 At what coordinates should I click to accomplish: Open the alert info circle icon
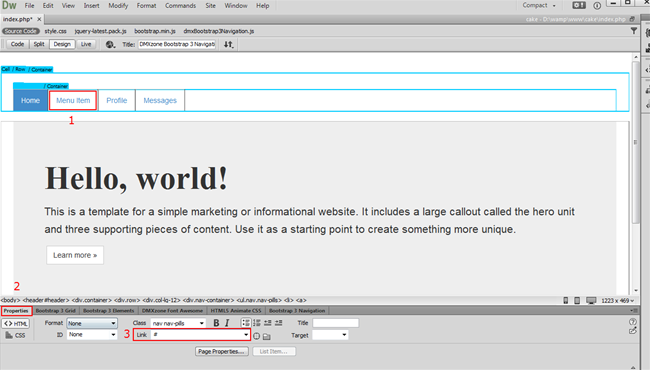(597, 5)
